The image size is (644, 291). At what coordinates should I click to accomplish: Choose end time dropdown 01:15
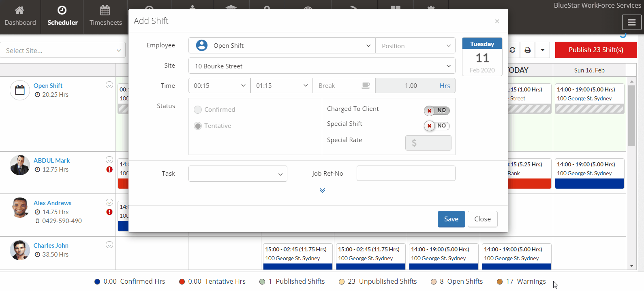[x=282, y=86]
